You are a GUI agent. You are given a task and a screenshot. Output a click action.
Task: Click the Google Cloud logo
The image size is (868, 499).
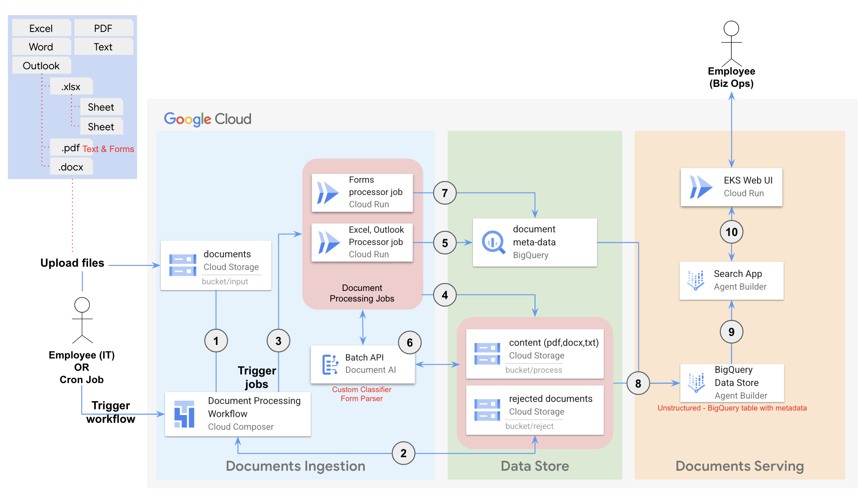tap(208, 119)
